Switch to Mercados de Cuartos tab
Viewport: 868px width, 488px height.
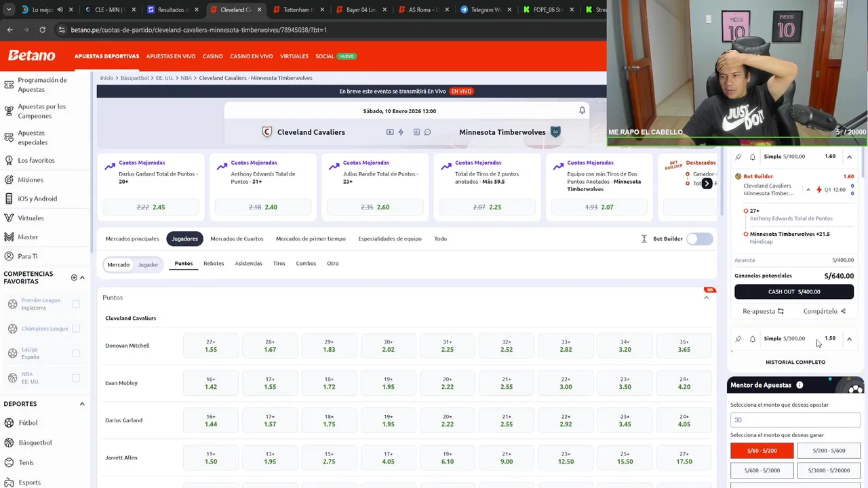pyautogui.click(x=237, y=239)
